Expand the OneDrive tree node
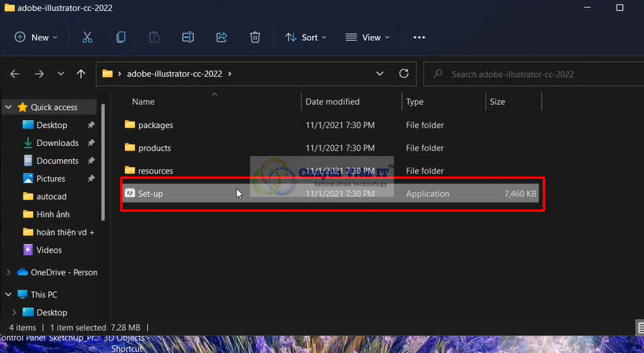Screen dimensions: 644x353 9,272
